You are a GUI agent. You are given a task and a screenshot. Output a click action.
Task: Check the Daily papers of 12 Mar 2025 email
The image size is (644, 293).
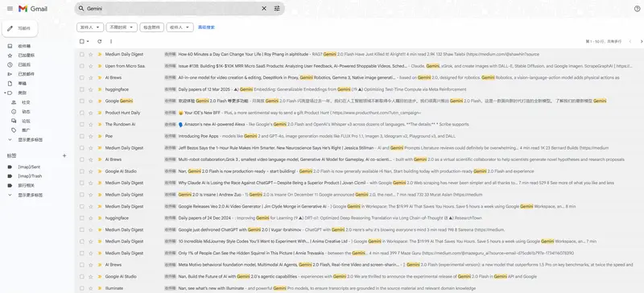click(82, 89)
